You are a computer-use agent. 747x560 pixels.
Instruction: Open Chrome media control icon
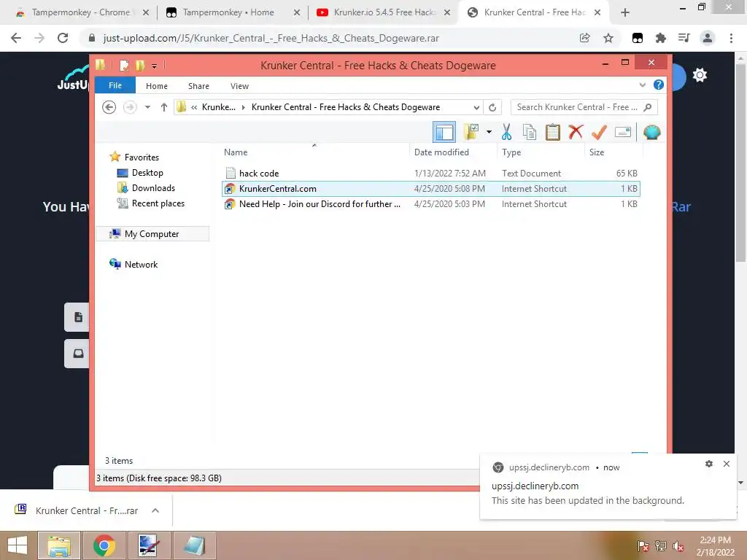[684, 38]
